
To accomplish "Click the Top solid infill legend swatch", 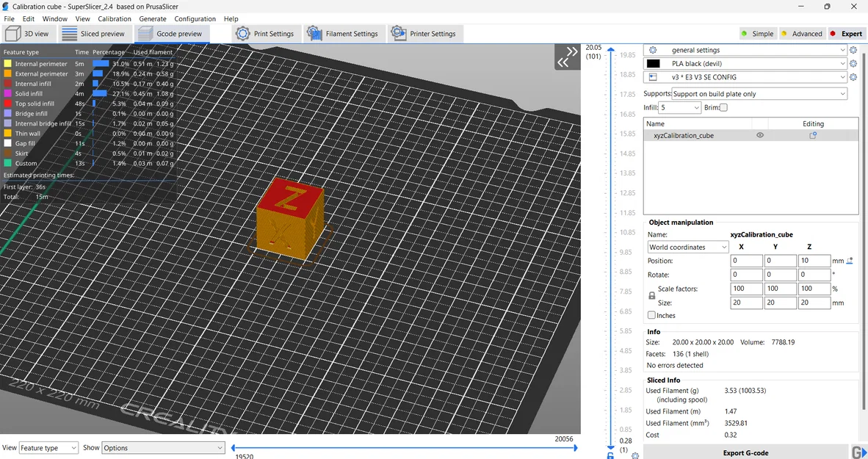I will [8, 104].
